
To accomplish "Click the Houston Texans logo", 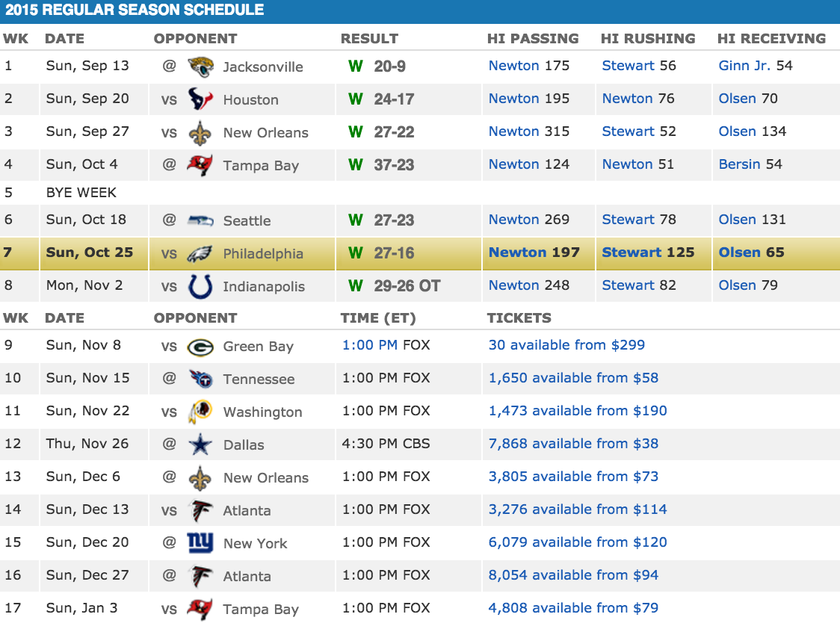I will pyautogui.click(x=200, y=99).
